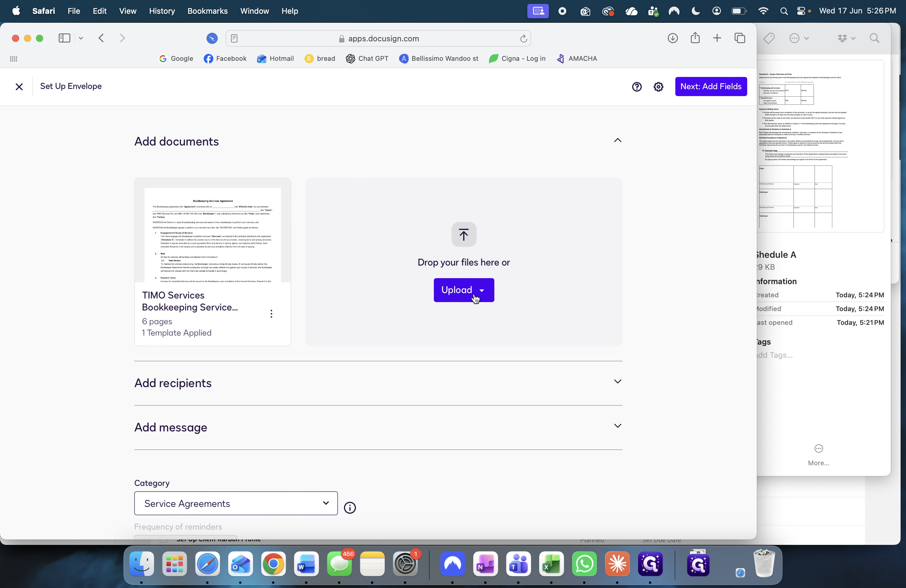Show the favorites apps grid icon

coord(14,59)
